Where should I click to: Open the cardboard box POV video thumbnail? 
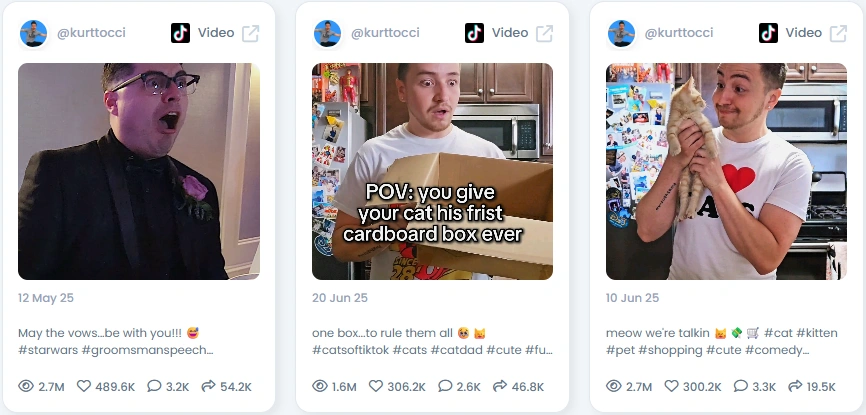tap(432, 171)
